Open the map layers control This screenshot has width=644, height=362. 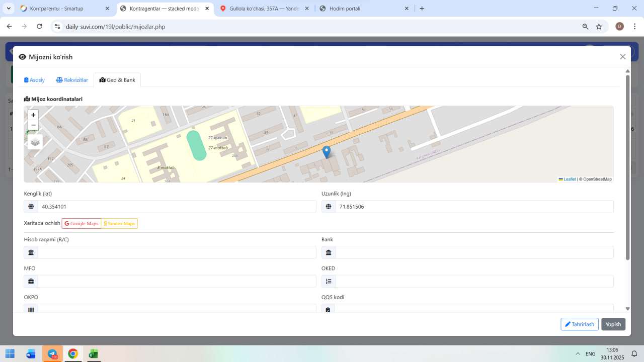pyautogui.click(x=35, y=142)
